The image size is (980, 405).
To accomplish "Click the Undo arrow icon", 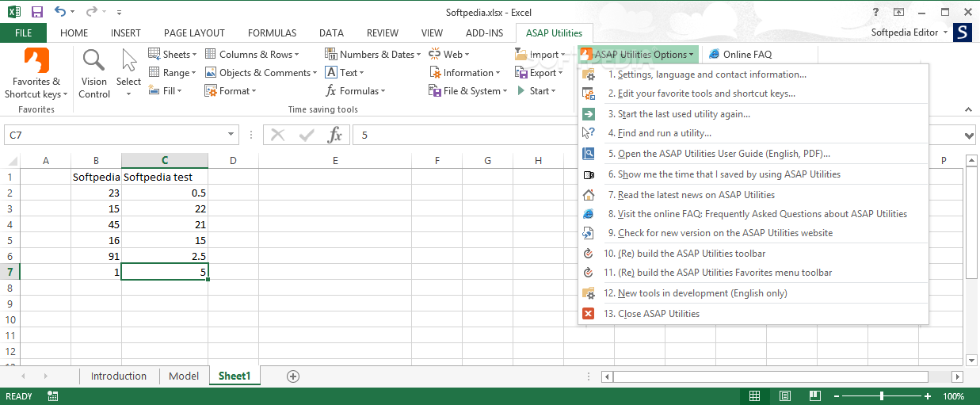I will 61,12.
